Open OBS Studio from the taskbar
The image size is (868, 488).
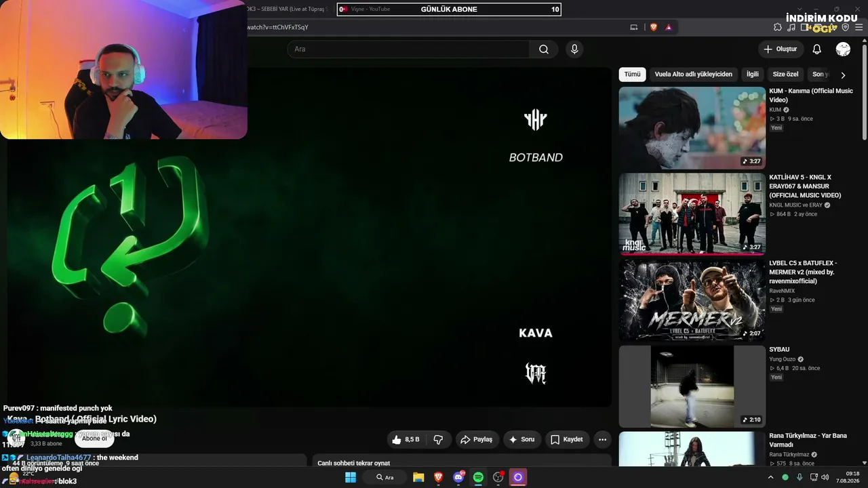click(498, 477)
